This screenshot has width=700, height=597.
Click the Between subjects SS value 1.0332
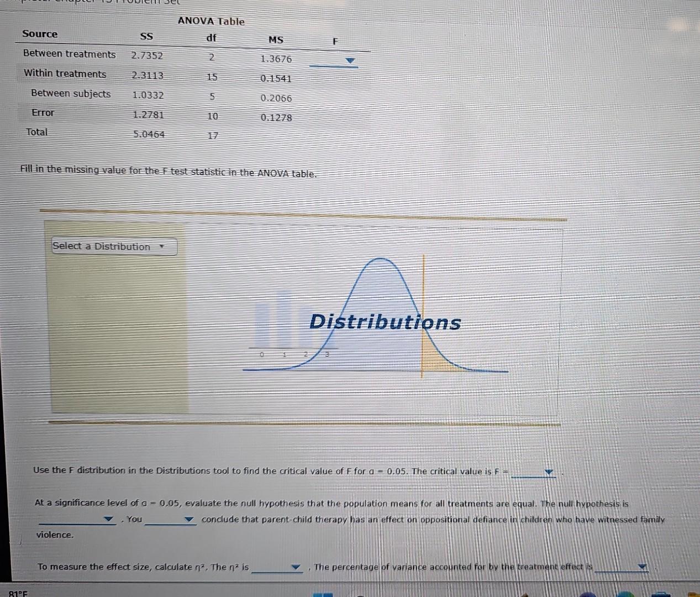coord(148,95)
